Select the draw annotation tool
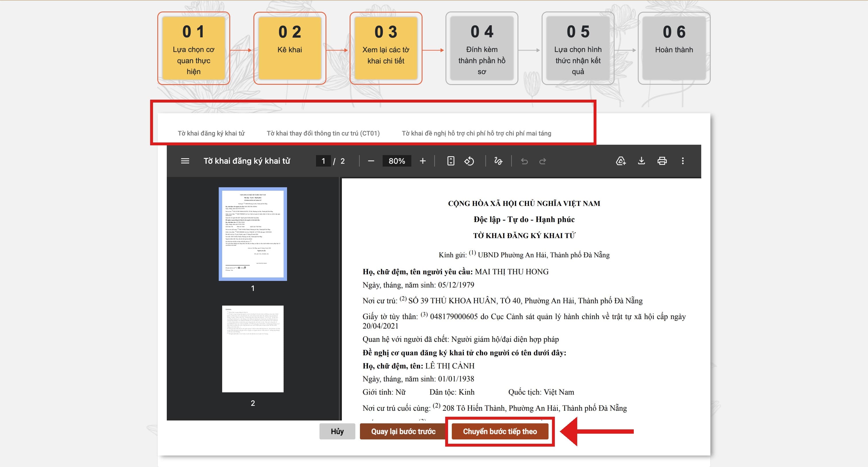 [498, 161]
